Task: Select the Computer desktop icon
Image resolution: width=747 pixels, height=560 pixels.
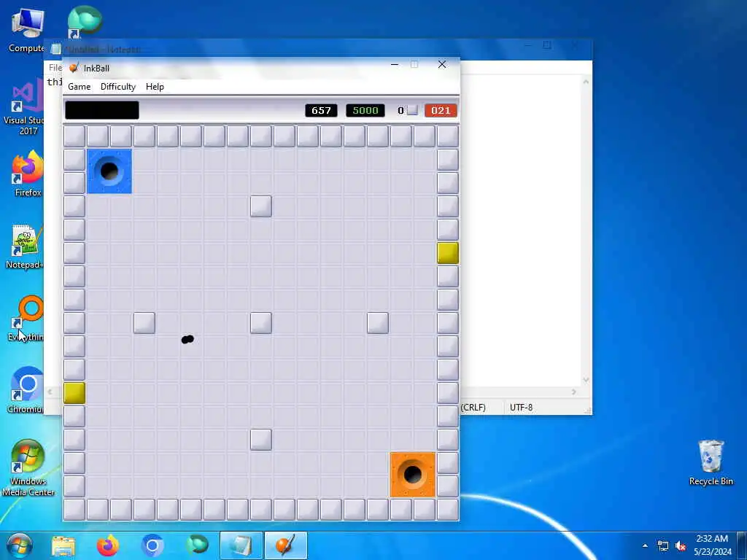Action: [x=26, y=30]
